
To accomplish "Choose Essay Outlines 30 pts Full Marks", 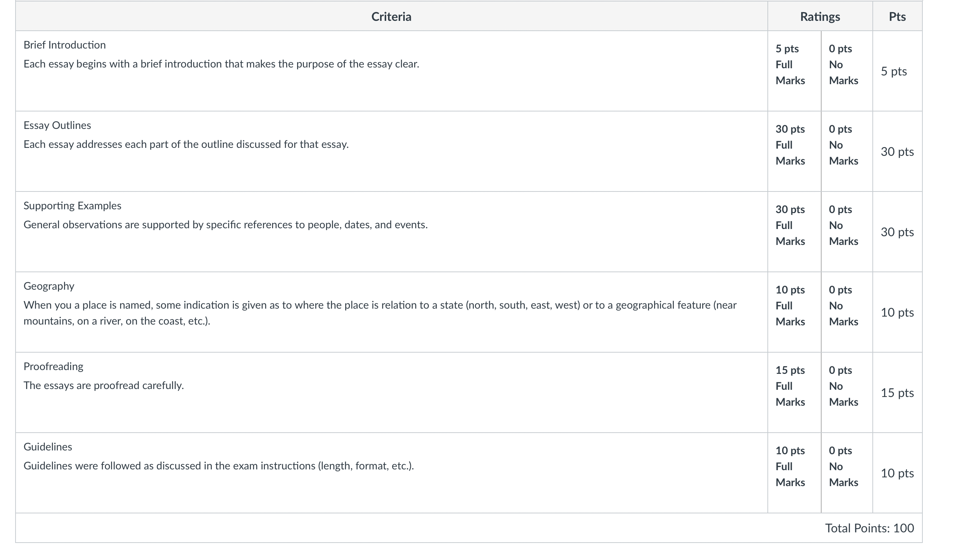I will (794, 152).
